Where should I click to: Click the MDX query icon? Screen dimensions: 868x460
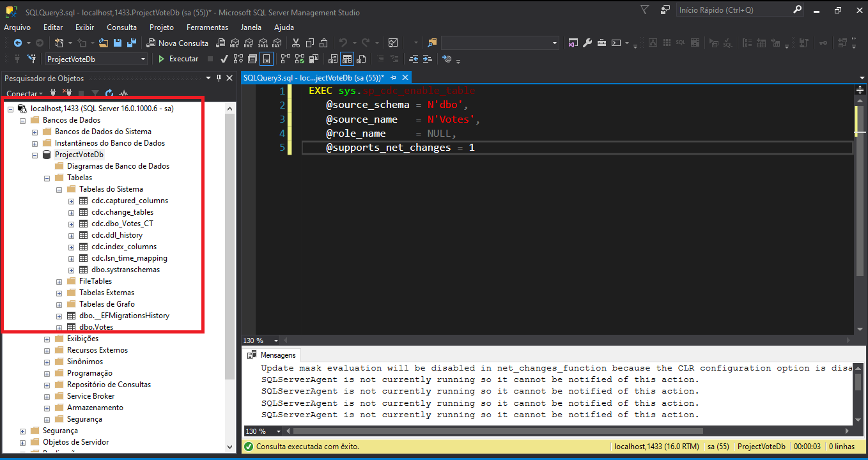click(234, 43)
